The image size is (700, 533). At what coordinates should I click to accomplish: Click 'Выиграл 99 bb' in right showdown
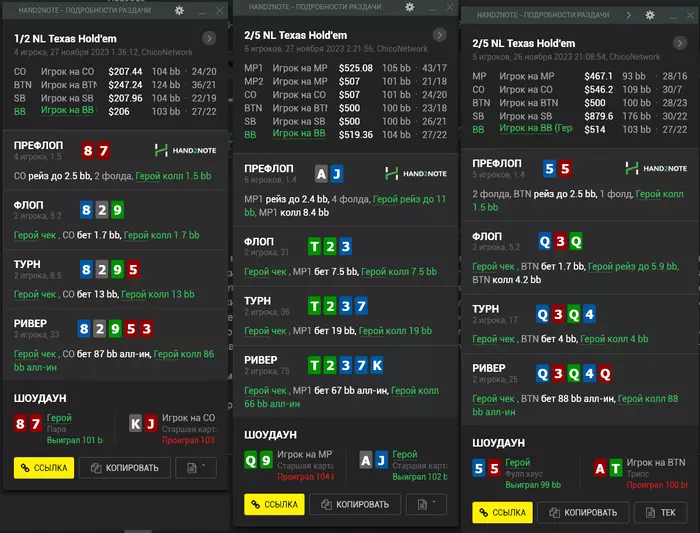[533, 485]
